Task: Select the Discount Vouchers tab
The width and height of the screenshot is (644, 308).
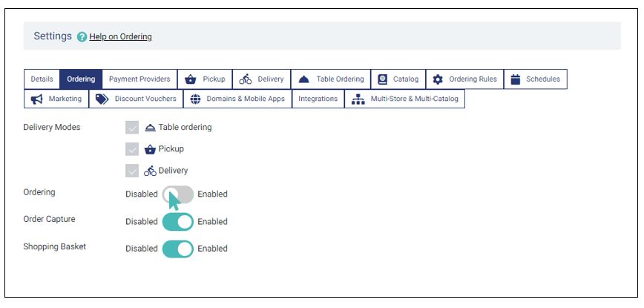Action: pyautogui.click(x=136, y=99)
